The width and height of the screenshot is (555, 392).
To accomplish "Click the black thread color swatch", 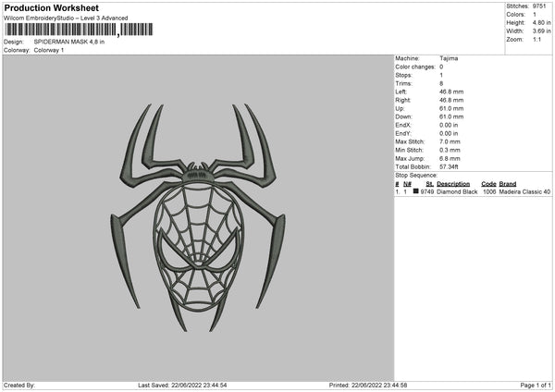I will (416, 191).
